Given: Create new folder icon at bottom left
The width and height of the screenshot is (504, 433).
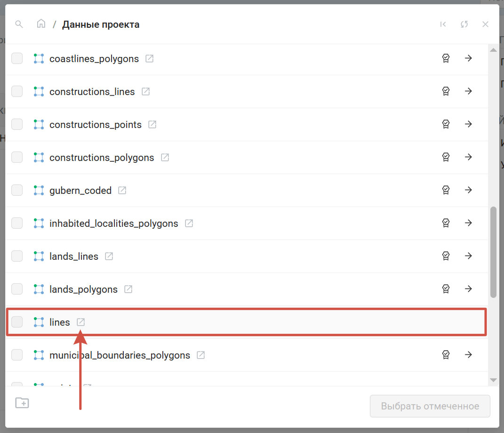Looking at the screenshot, I should (x=22, y=403).
